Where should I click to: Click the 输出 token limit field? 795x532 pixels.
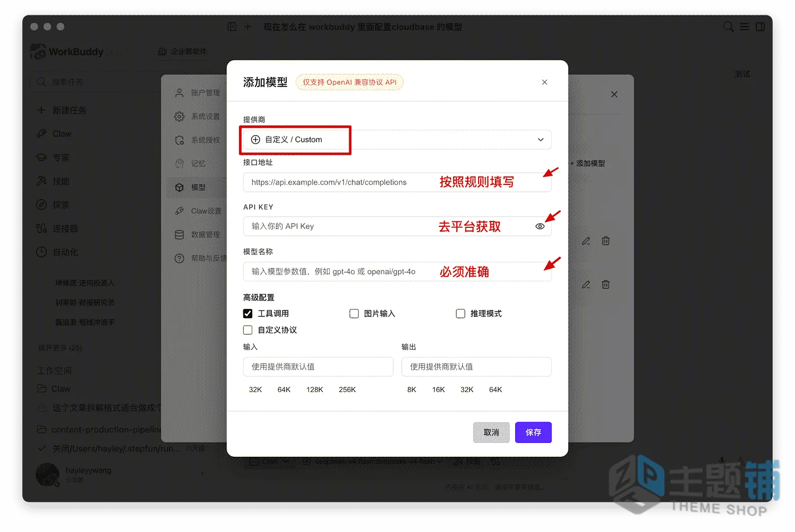(x=476, y=367)
